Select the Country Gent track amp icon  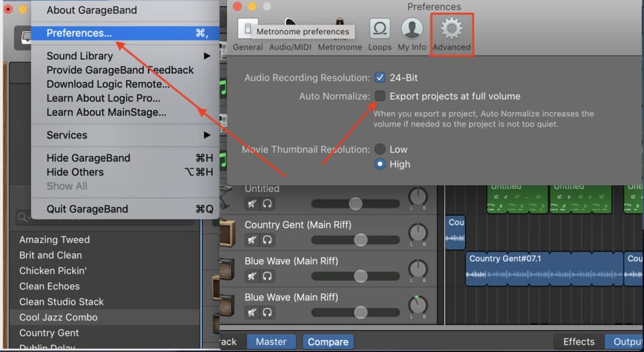(228, 233)
